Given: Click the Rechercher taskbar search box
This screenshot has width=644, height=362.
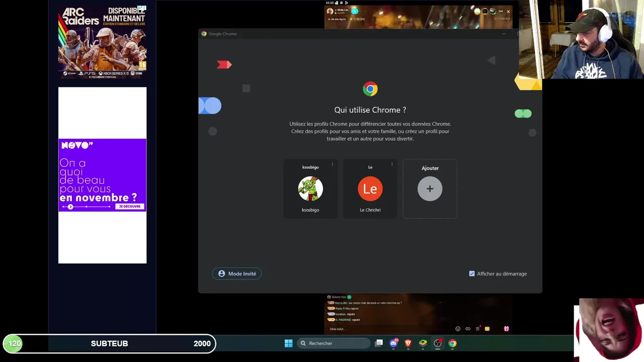Looking at the screenshot, I should point(334,343).
